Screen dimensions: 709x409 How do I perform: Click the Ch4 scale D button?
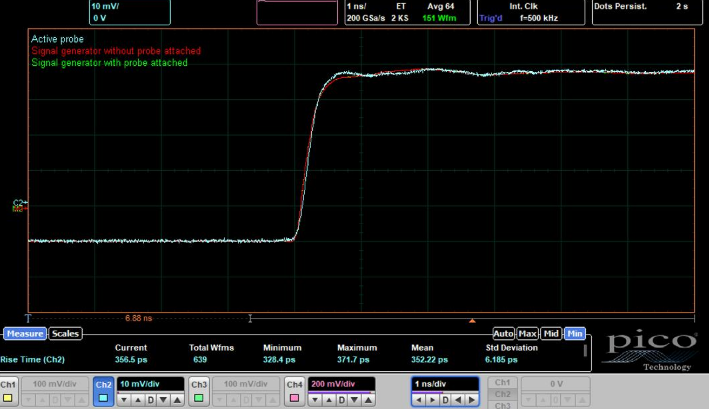coord(343,400)
